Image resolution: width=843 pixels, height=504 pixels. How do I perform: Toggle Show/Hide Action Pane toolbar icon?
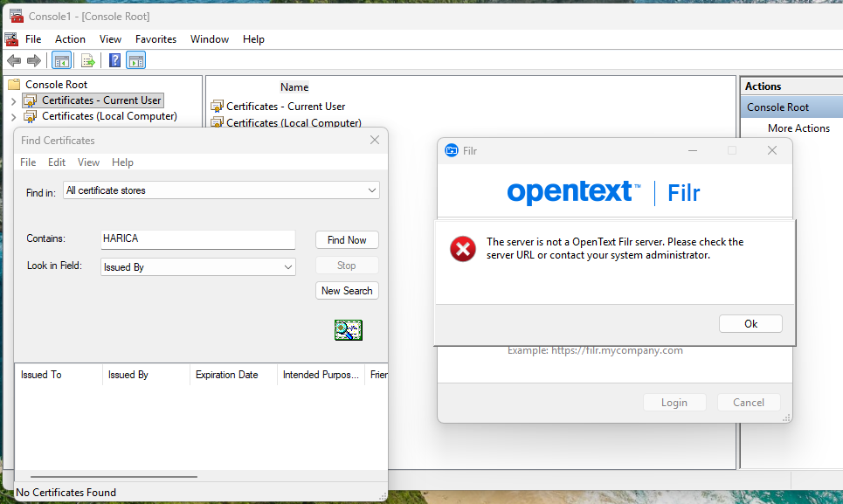coord(136,61)
